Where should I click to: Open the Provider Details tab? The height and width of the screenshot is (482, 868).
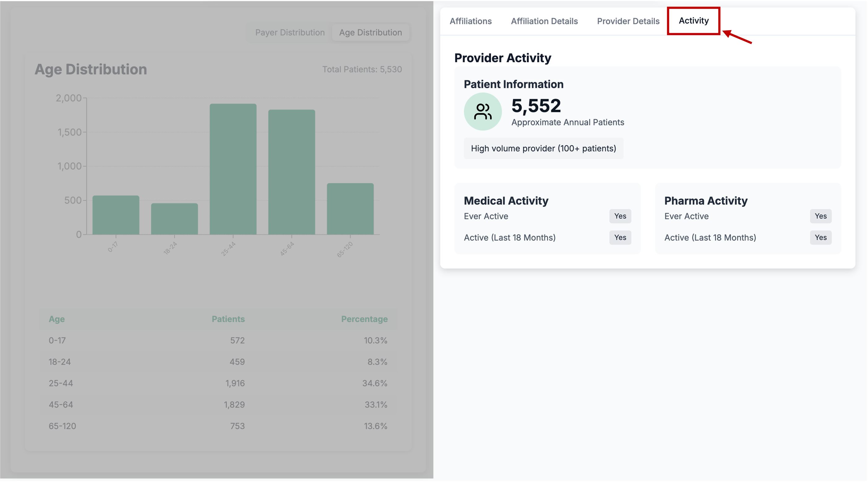[x=628, y=21]
